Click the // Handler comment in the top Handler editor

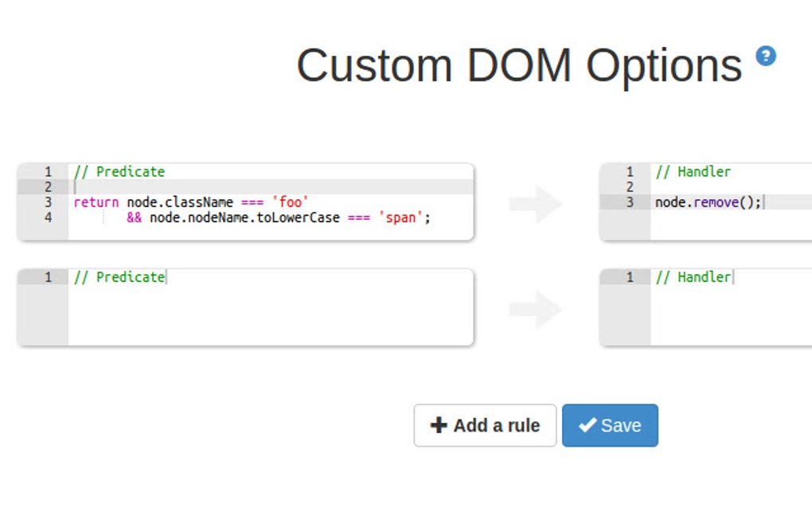click(x=693, y=171)
